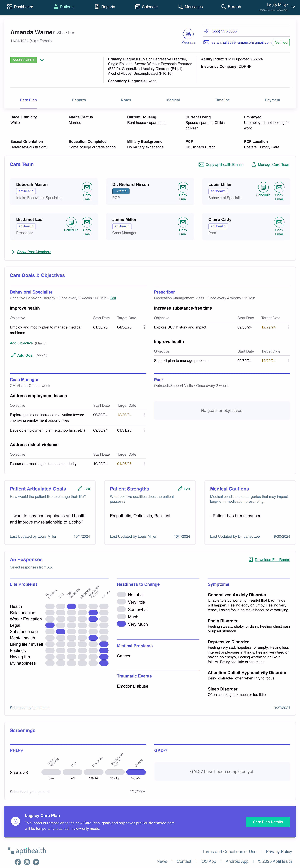The image size is (300, 868).
Task: Open the Reports tab under patient header
Action: (x=79, y=100)
